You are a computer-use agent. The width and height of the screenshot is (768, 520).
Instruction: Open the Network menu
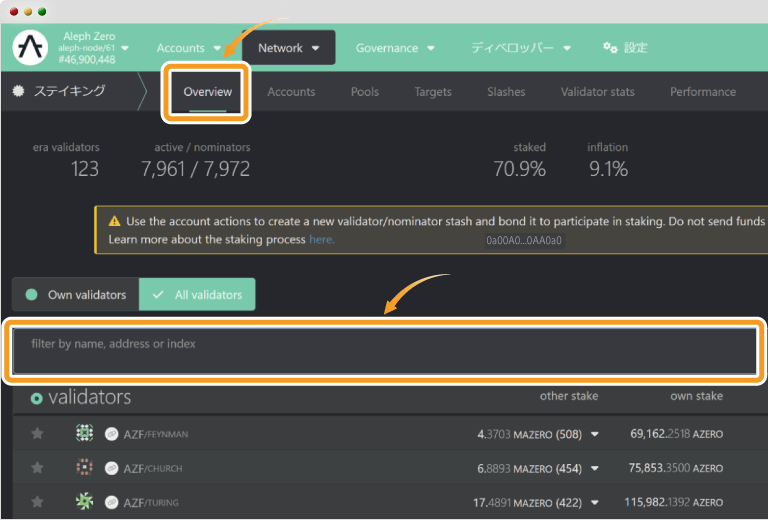(x=288, y=48)
